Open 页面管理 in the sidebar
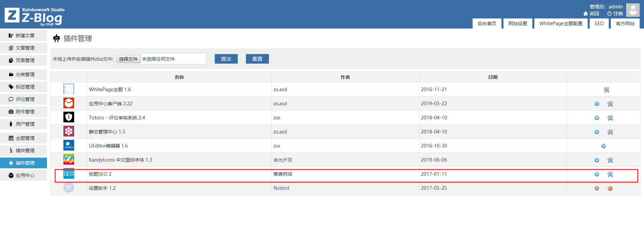 [x=23, y=60]
